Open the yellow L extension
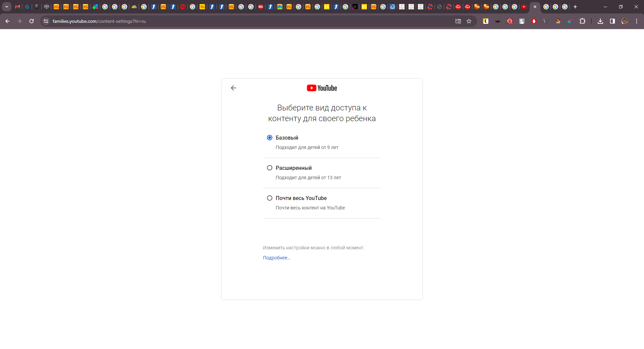Image resolution: width=644 pixels, height=349 pixels. pyautogui.click(x=486, y=21)
